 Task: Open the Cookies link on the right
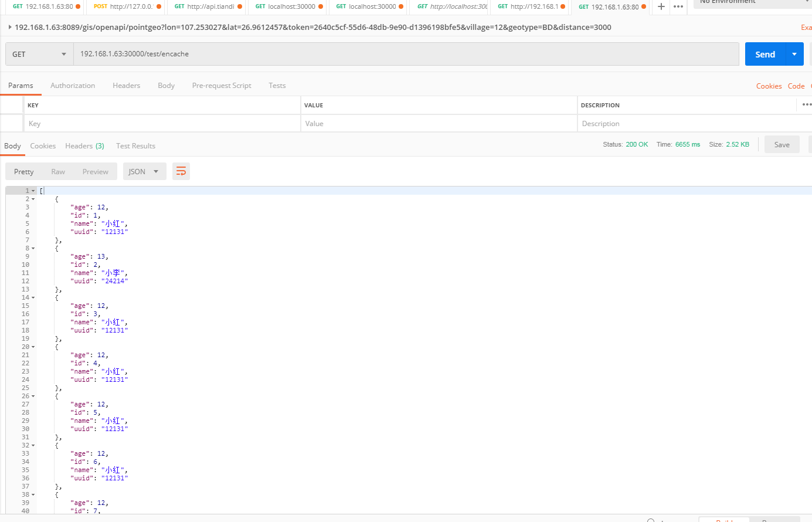coord(769,86)
